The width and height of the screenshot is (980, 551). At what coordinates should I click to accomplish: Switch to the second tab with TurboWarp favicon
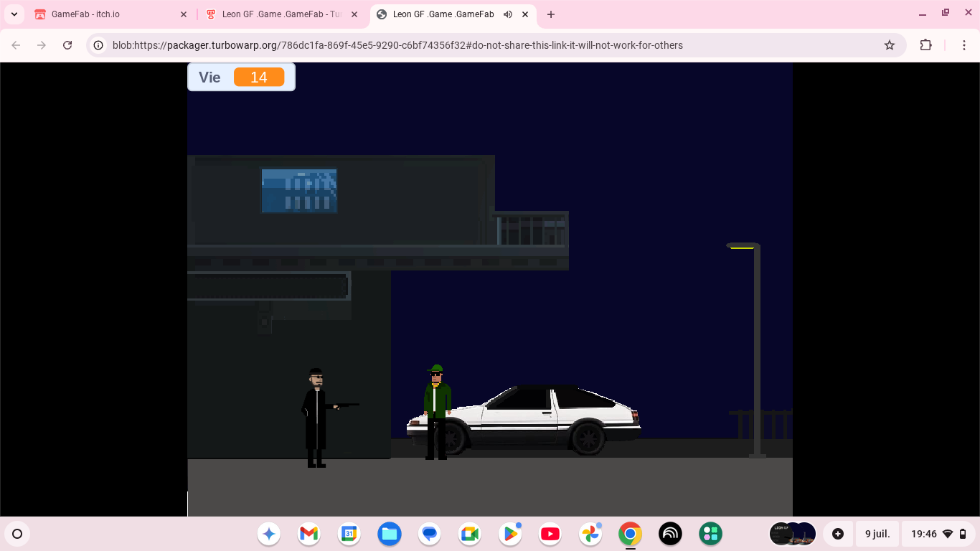pyautogui.click(x=283, y=14)
